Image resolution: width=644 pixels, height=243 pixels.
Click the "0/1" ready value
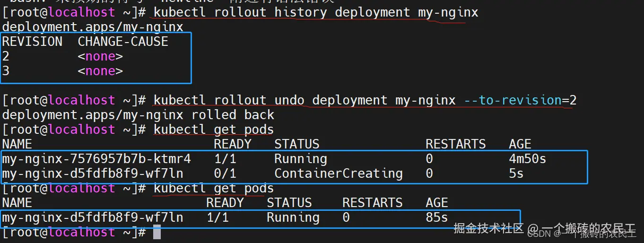tap(225, 174)
